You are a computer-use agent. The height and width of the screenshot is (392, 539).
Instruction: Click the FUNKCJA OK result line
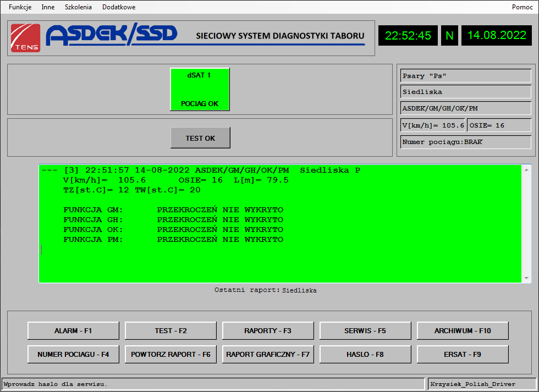point(173,229)
